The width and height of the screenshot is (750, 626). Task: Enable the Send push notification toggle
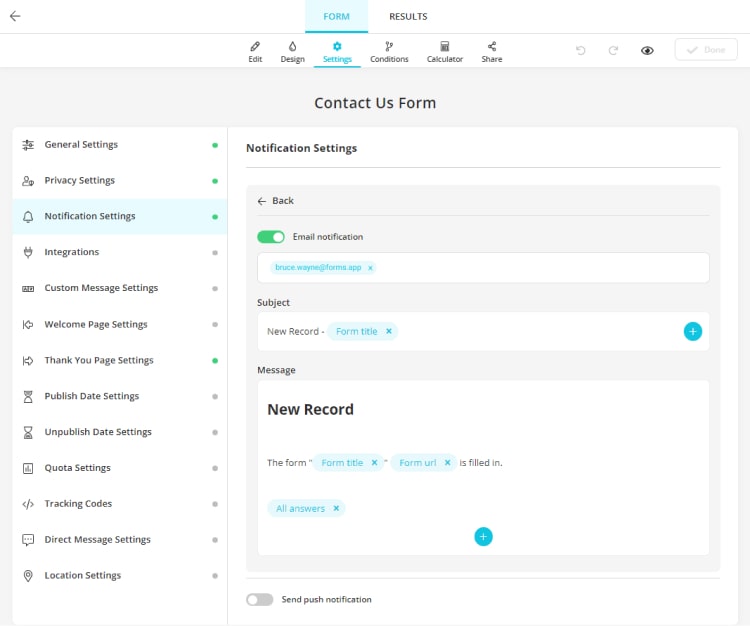point(260,599)
